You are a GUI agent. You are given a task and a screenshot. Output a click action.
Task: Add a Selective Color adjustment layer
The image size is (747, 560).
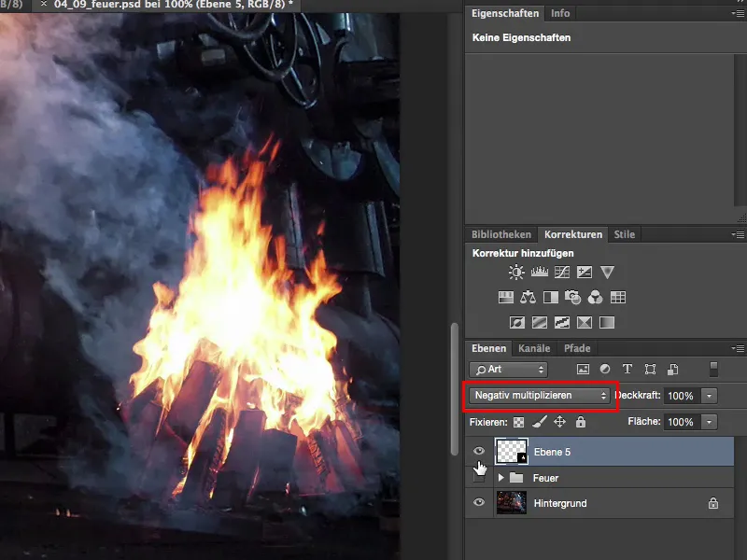click(x=585, y=323)
